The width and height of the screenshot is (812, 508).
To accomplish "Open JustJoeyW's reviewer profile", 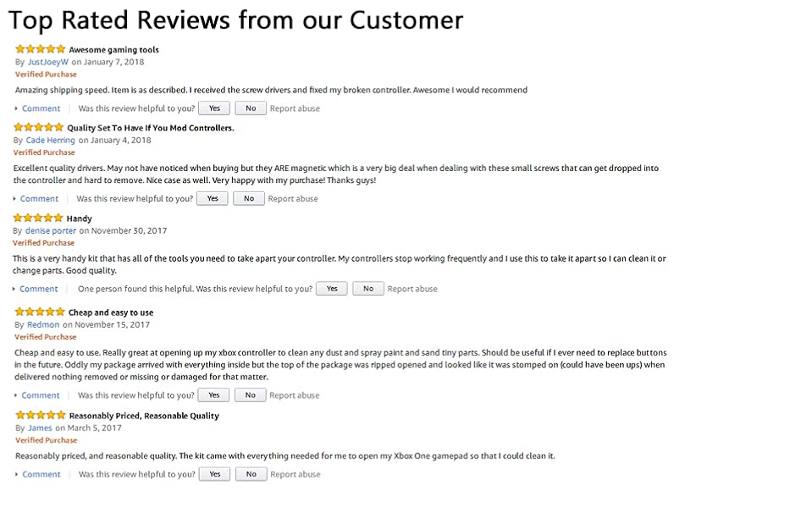I will pos(48,62).
